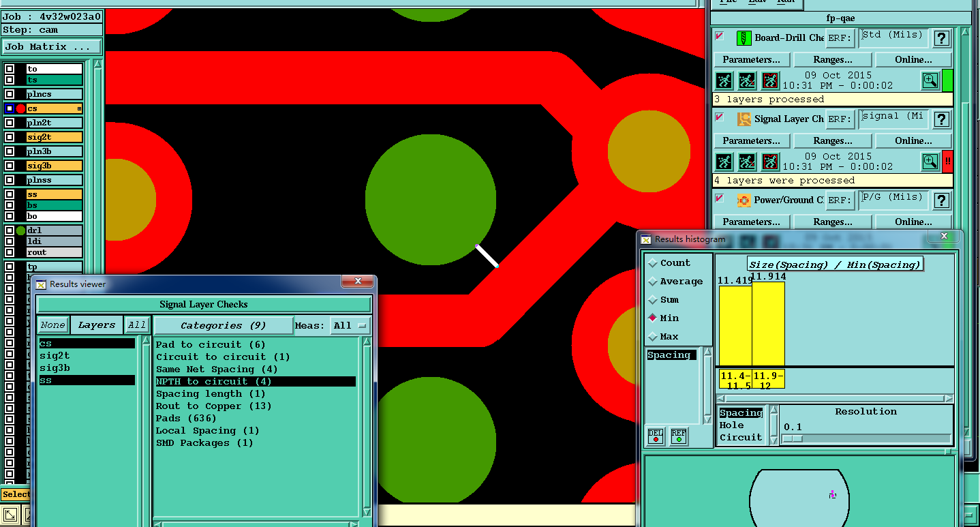Select Hole in histogram attribute list

732,425
